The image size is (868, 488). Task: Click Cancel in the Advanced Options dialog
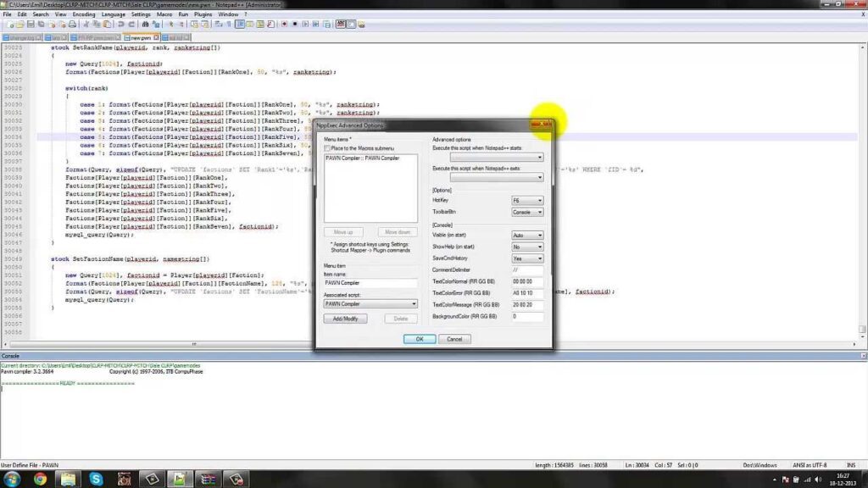(454, 339)
